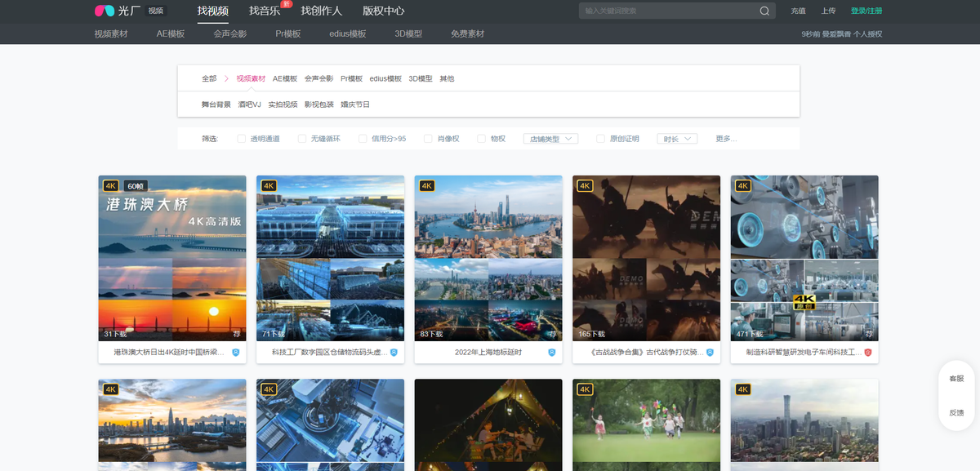The image size is (980, 471).
Task: Tick the 物权 checkbox
Action: 481,139
